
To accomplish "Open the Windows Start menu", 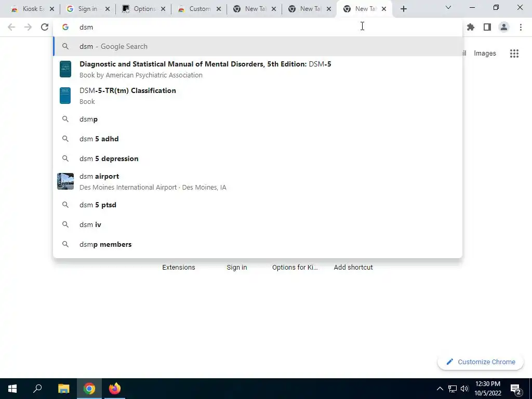I will 12,389.
